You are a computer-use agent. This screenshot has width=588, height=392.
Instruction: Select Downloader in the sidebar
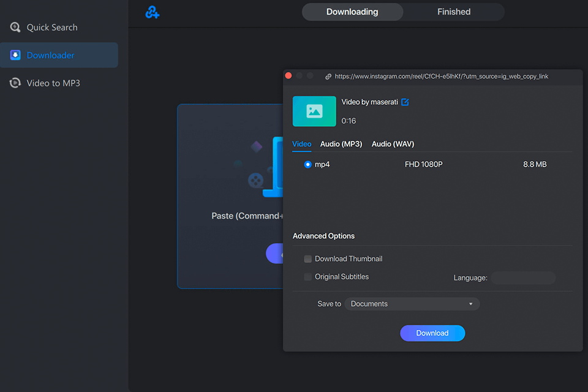coord(59,55)
